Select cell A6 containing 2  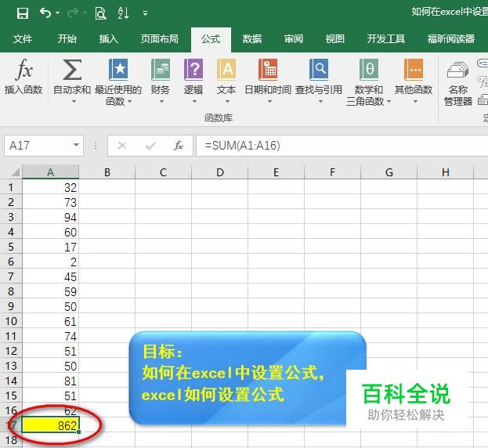pyautogui.click(x=51, y=262)
